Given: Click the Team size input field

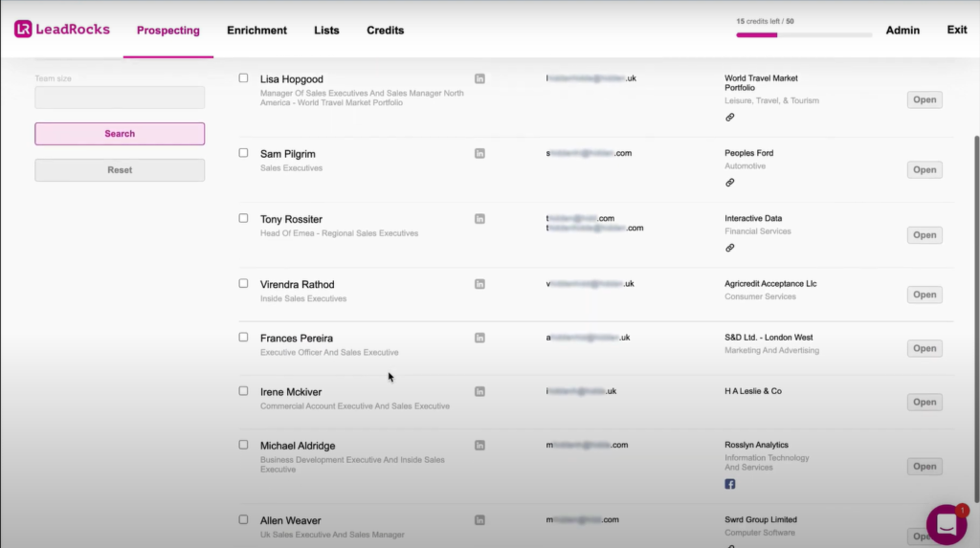Looking at the screenshot, I should pos(120,98).
